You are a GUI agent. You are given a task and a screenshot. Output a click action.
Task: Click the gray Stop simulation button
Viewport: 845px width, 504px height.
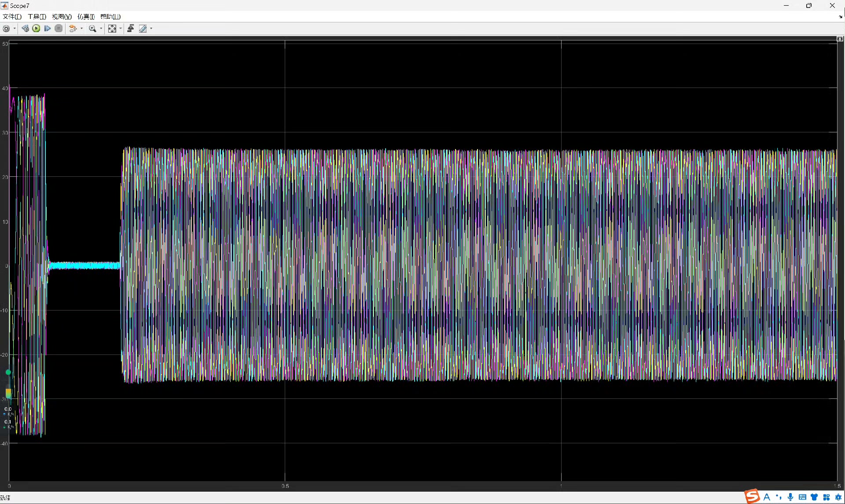pyautogui.click(x=59, y=29)
